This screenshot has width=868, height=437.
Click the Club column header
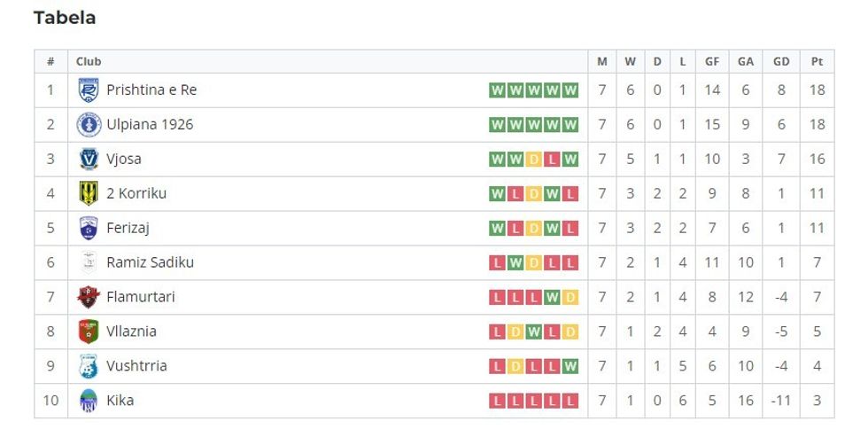[x=89, y=61]
